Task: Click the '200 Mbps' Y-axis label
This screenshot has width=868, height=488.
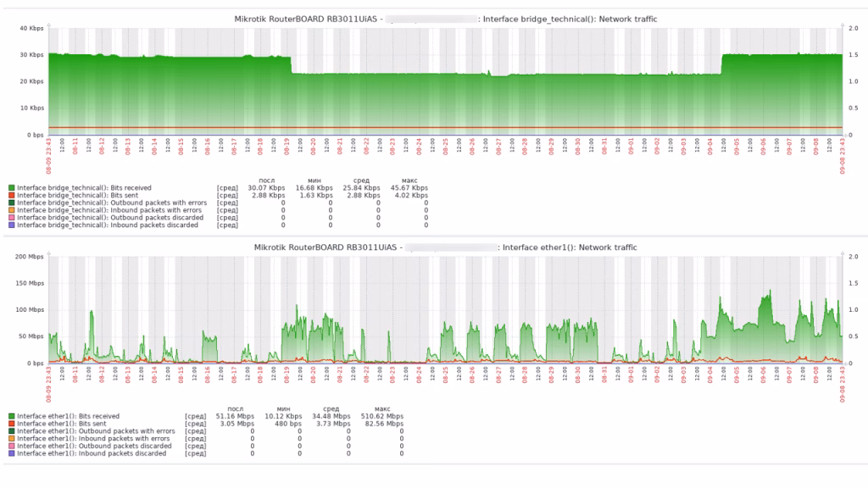Action: pyautogui.click(x=30, y=257)
